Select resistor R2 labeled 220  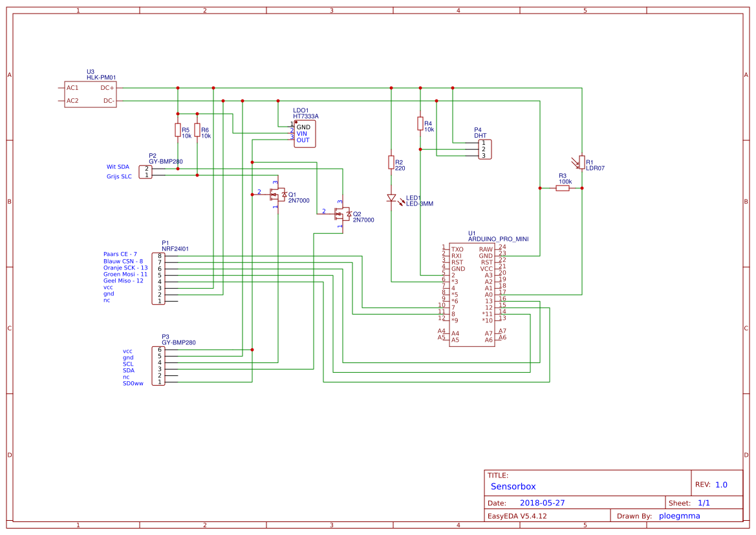coord(391,163)
